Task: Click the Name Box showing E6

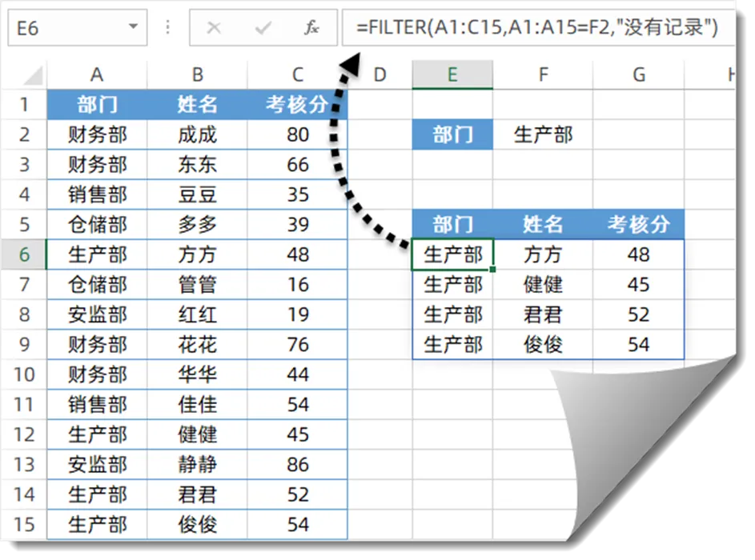Action: 64,29
